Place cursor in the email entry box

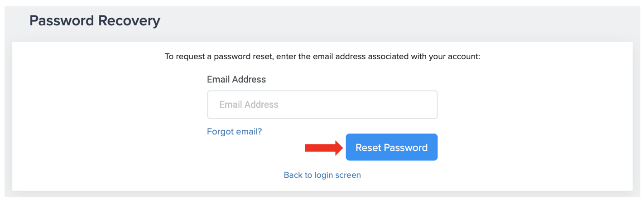click(x=322, y=105)
